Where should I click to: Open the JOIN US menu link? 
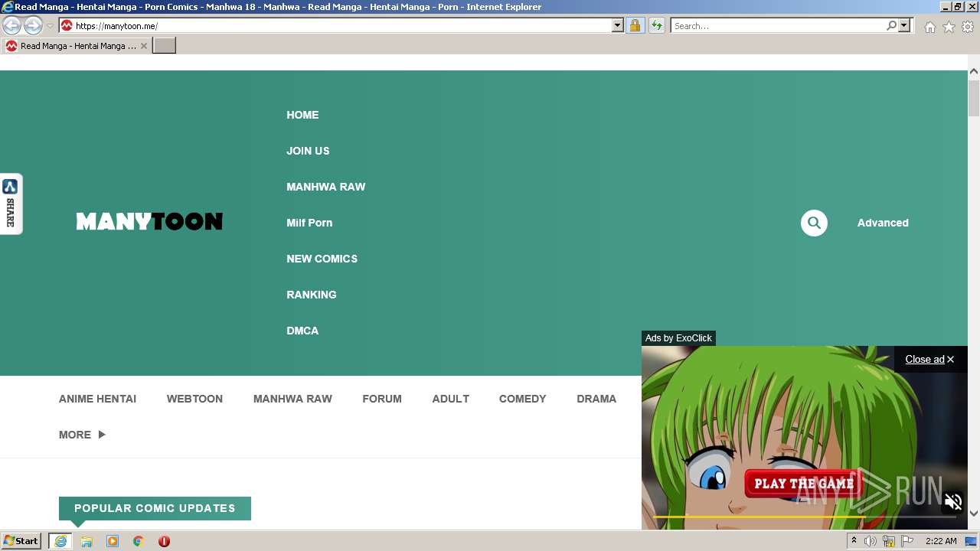308,151
